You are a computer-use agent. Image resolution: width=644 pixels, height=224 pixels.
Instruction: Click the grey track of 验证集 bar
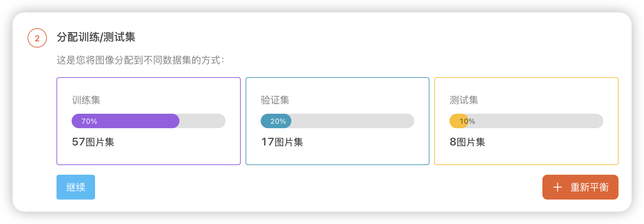353,121
